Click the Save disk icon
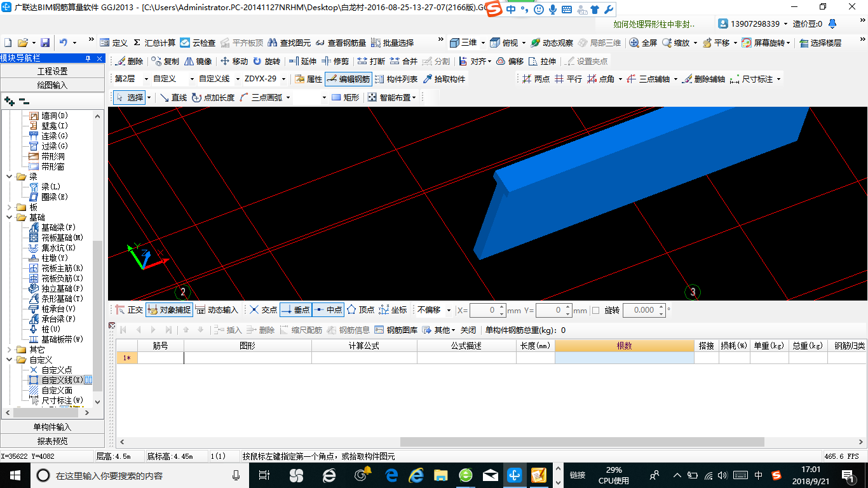This screenshot has height=488, width=868. point(45,43)
